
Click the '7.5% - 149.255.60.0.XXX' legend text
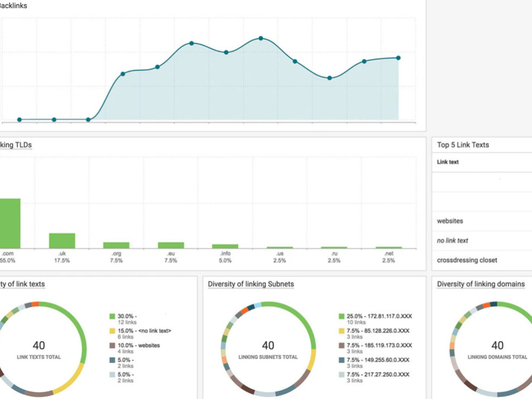[378, 360]
